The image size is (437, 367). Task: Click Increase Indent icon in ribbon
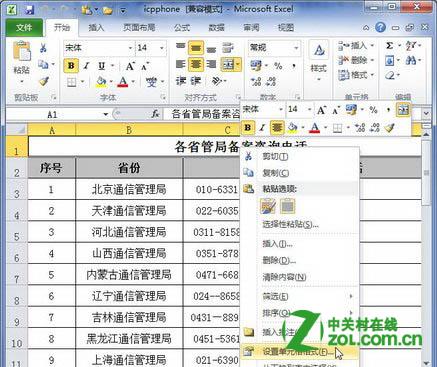[196, 81]
